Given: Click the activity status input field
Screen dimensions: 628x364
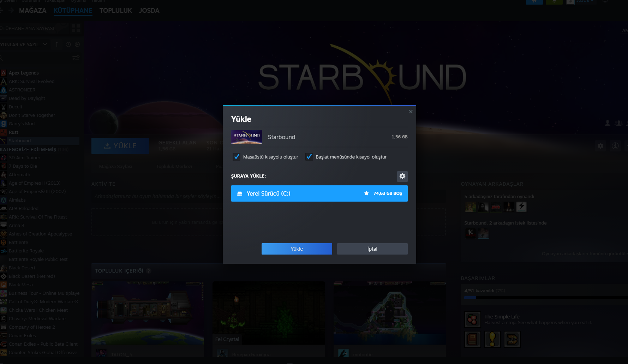Looking at the screenshot, I should click(157, 196).
